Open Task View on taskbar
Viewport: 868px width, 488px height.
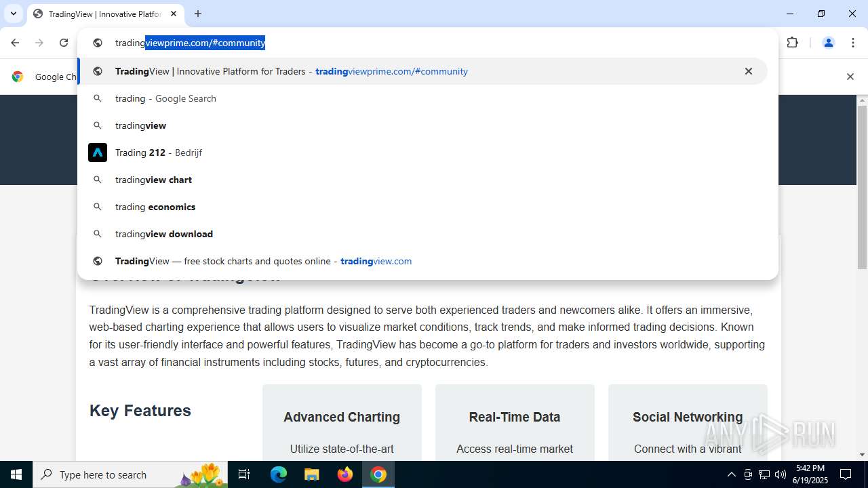tap(244, 474)
